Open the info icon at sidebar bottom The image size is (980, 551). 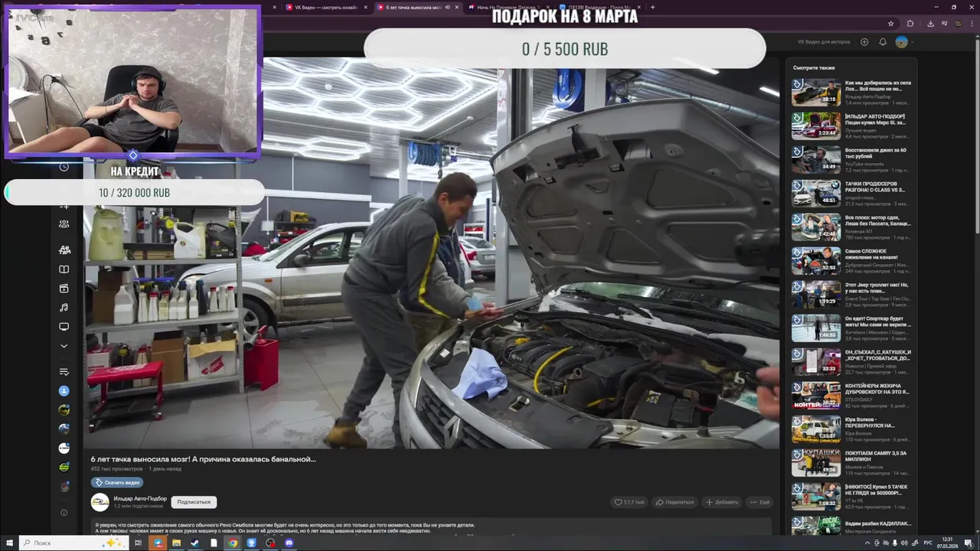coord(64,513)
